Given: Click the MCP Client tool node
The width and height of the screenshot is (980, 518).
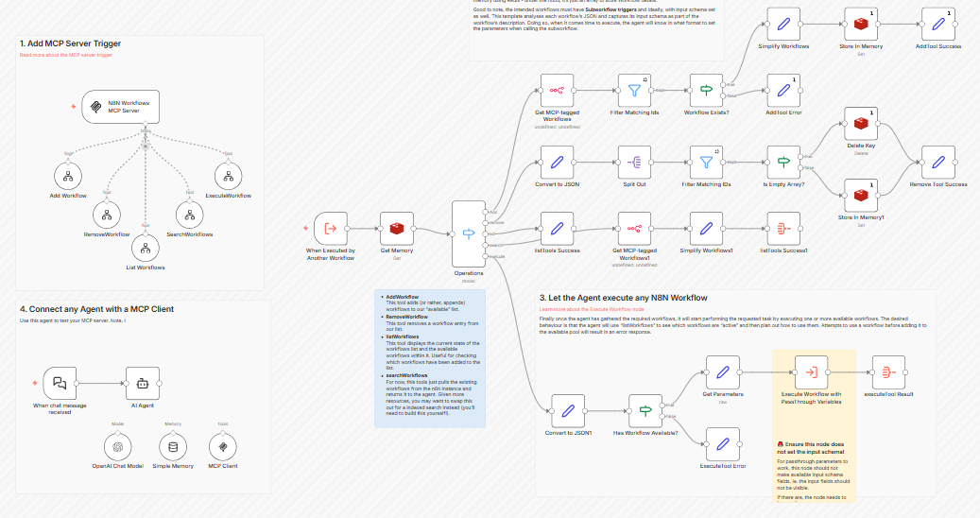Looking at the screenshot, I should point(223,447).
